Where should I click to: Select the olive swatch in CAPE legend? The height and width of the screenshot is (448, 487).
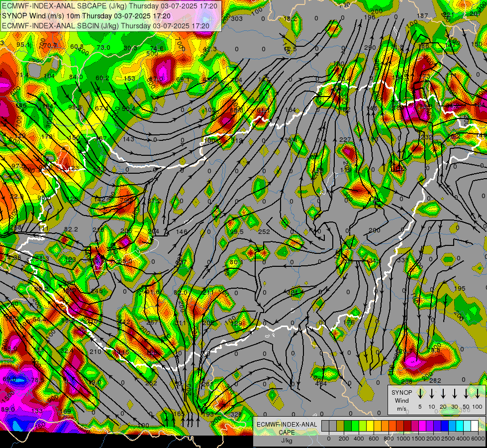(340, 426)
